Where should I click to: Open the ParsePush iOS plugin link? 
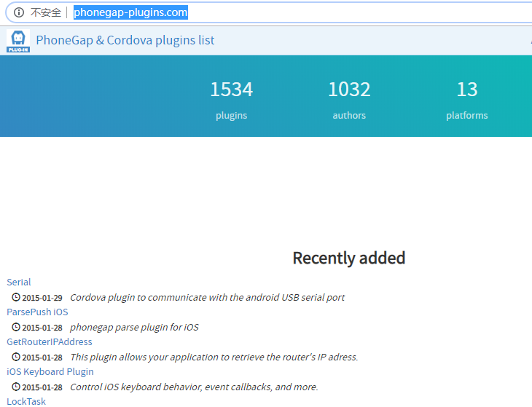tap(37, 312)
